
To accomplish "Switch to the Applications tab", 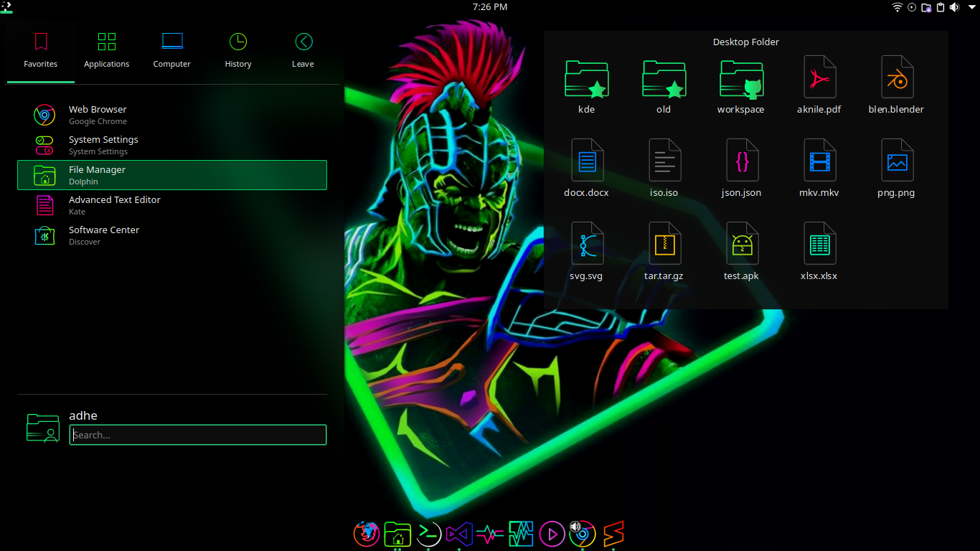I will click(107, 50).
